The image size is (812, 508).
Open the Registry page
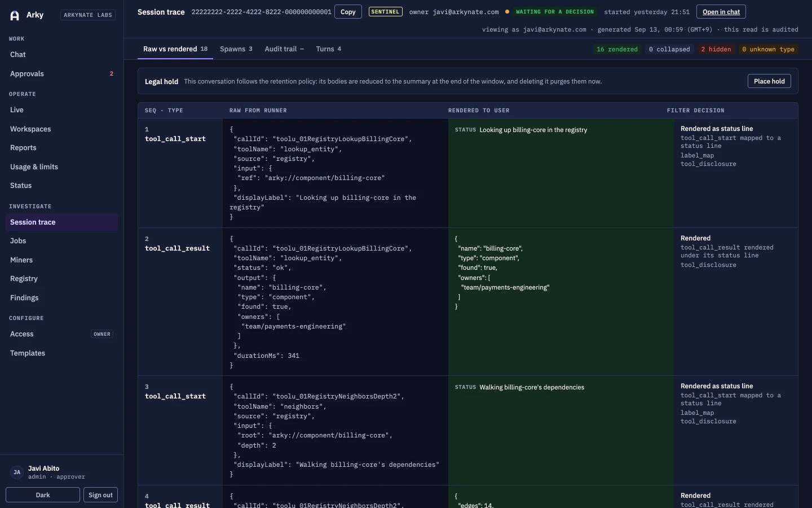click(61, 279)
